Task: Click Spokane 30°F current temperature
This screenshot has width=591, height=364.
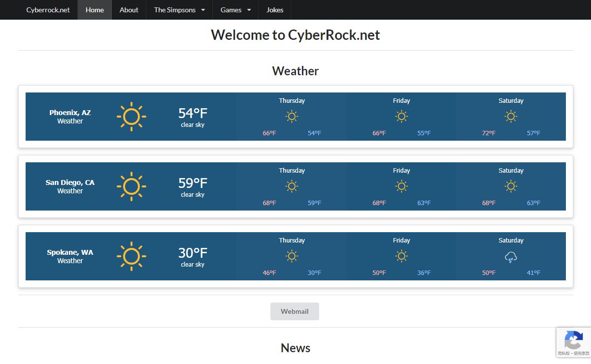Action: (193, 253)
